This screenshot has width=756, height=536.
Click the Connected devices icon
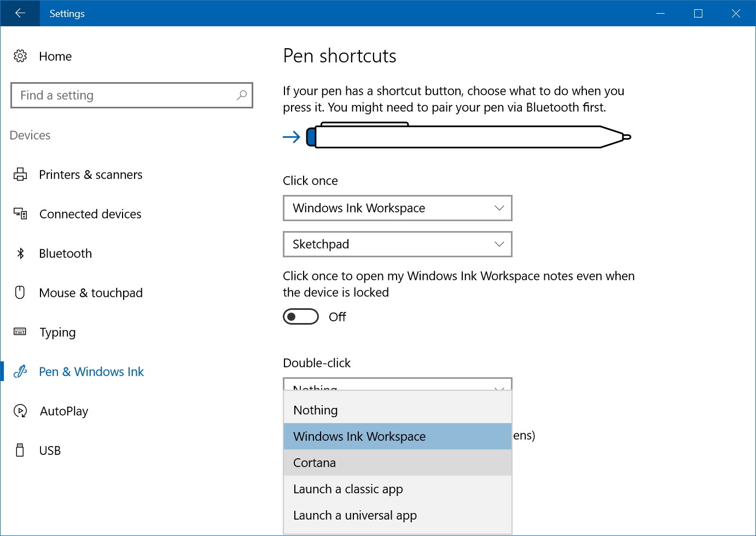click(20, 214)
